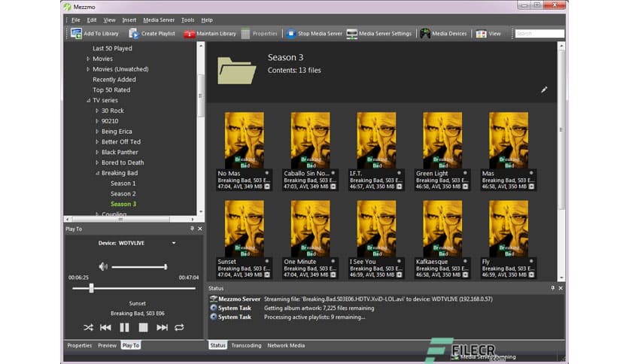This screenshot has width=629, height=364.
Task: Expand the Bored to Death node
Action: (x=96, y=162)
